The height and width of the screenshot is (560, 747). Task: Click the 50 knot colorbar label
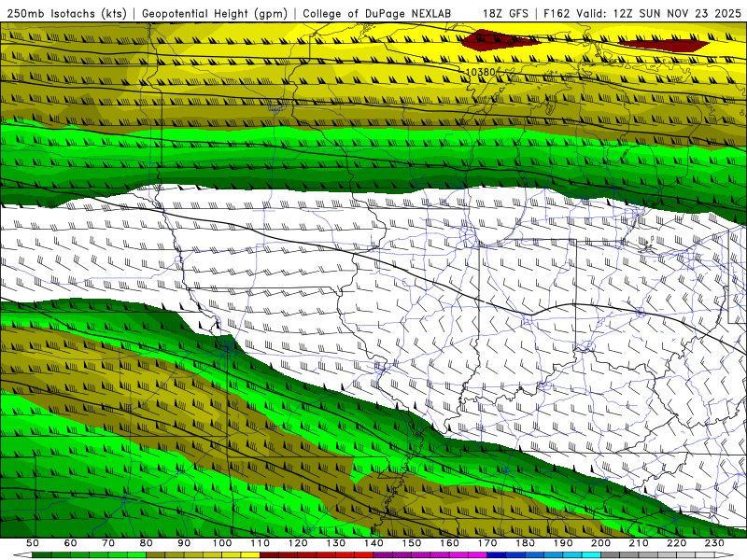[x=33, y=543]
